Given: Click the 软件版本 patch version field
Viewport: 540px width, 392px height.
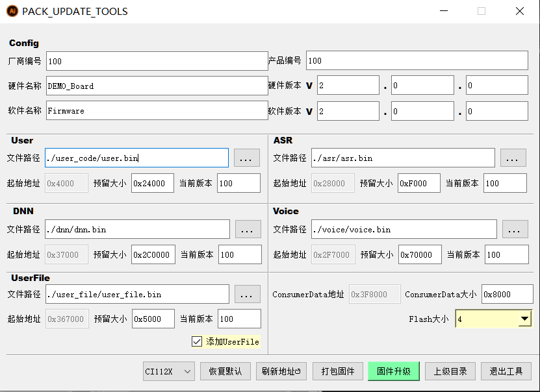Looking at the screenshot, I should 497,111.
